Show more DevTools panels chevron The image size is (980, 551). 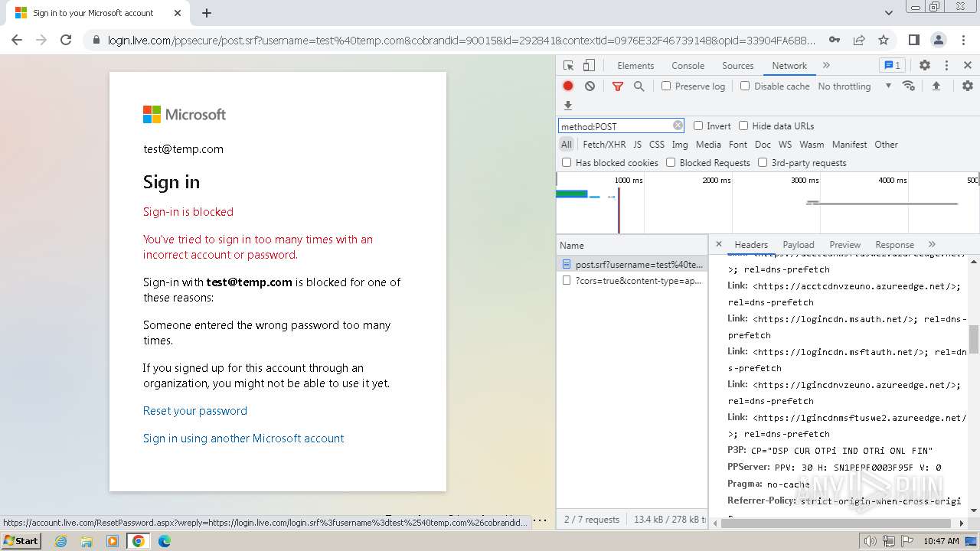(826, 66)
